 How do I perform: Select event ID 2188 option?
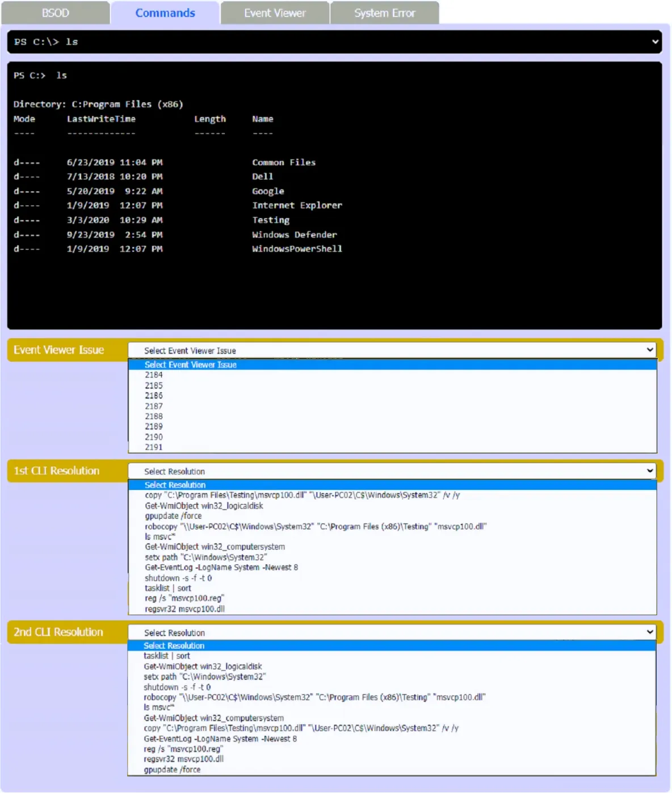coord(392,416)
